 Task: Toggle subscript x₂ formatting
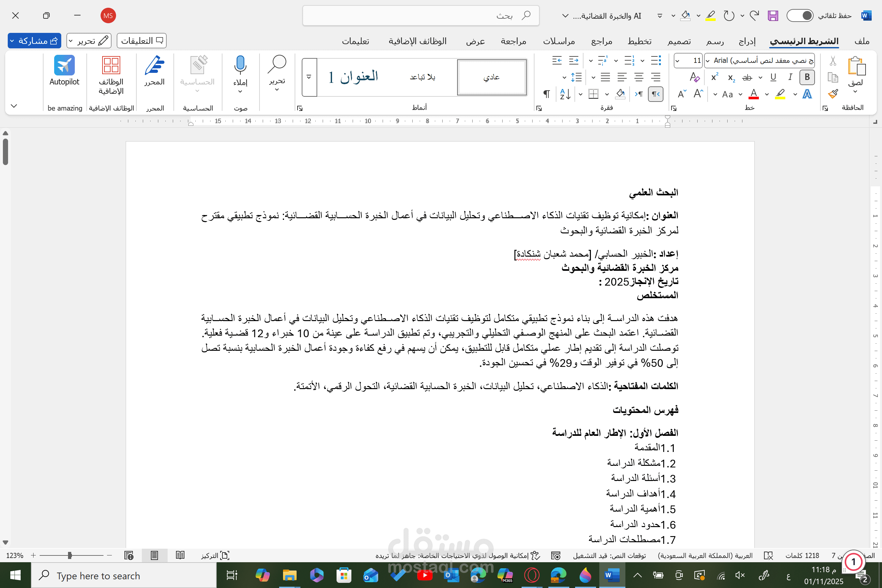pyautogui.click(x=731, y=78)
